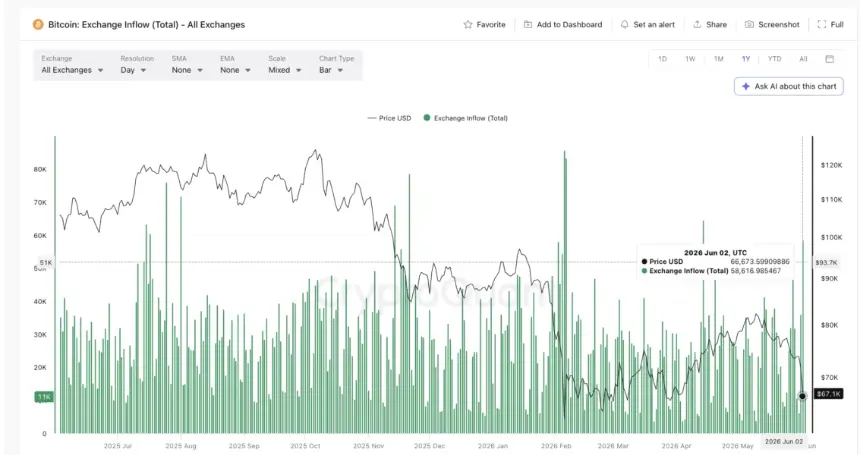The height and width of the screenshot is (455, 860).
Task: Click the 2025 Nov x-axis label
Action: pyautogui.click(x=369, y=446)
